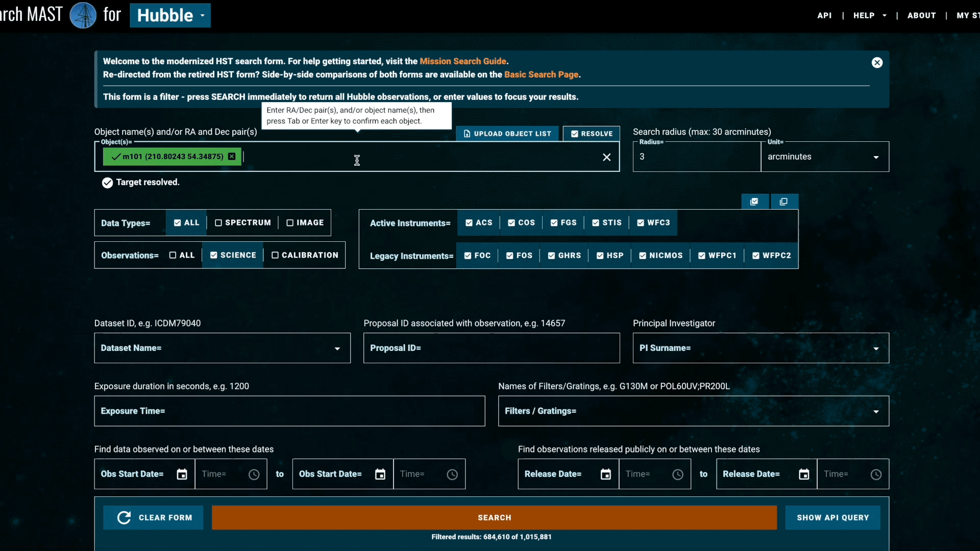This screenshot has width=980, height=551.
Task: Click the MAST telescope logo icon
Action: (83, 15)
